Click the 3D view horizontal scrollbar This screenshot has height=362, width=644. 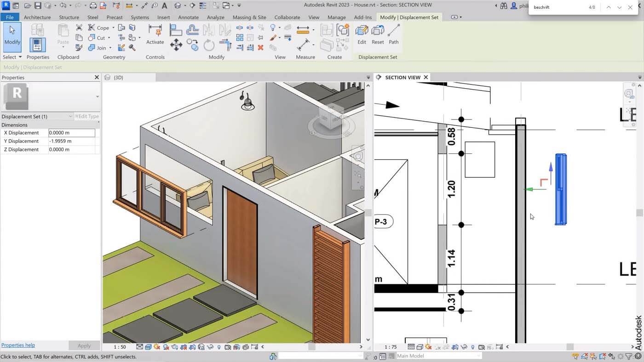pos(313,347)
